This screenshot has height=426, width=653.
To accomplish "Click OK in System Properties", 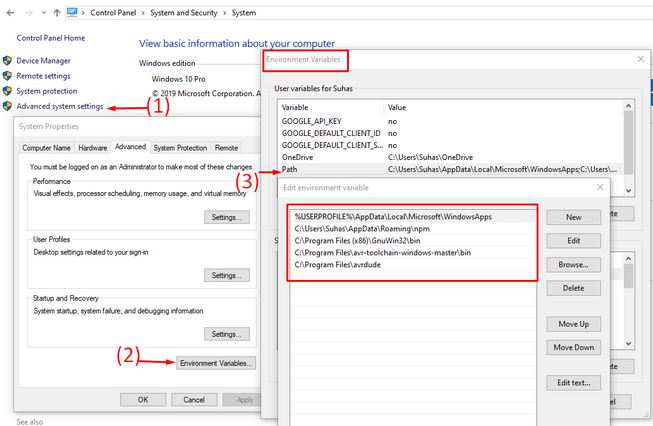I will [x=143, y=400].
